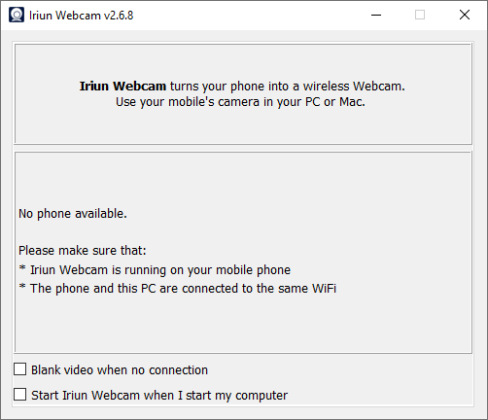Click the 'Iriun Webcam v2.6.8' window title
The height and width of the screenshot is (420, 488).
click(x=81, y=15)
